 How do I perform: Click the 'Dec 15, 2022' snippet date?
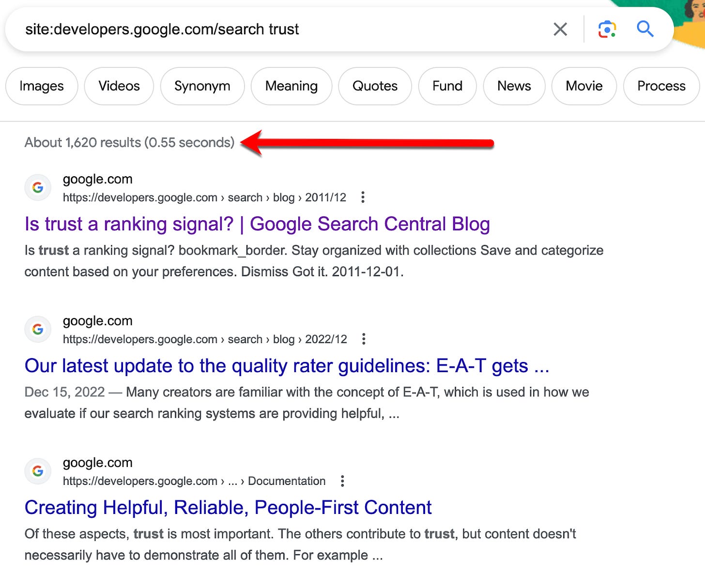(x=65, y=392)
